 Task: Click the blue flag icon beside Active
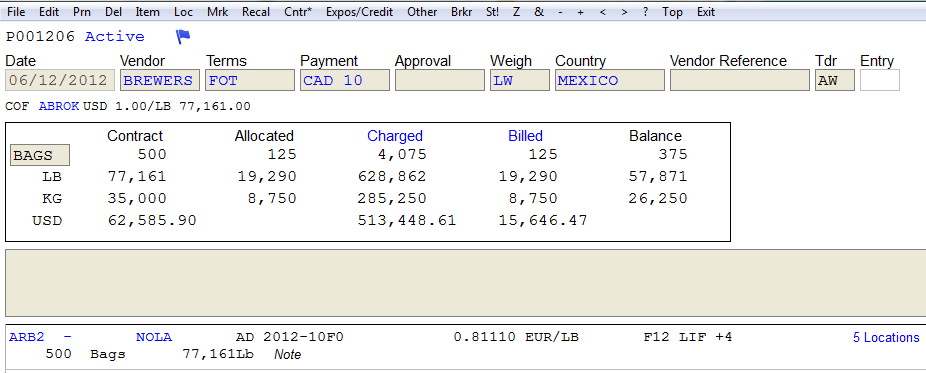(183, 37)
